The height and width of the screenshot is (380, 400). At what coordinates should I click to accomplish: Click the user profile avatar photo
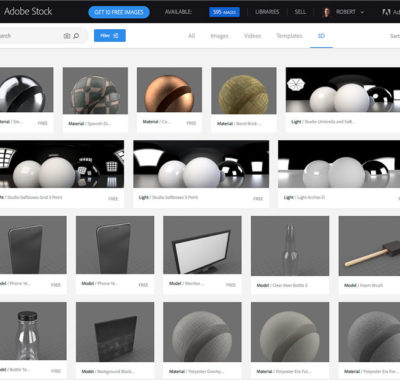click(326, 12)
